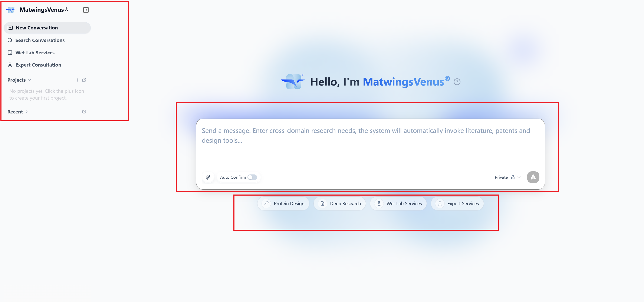Open Projects in external view icon

point(84,80)
